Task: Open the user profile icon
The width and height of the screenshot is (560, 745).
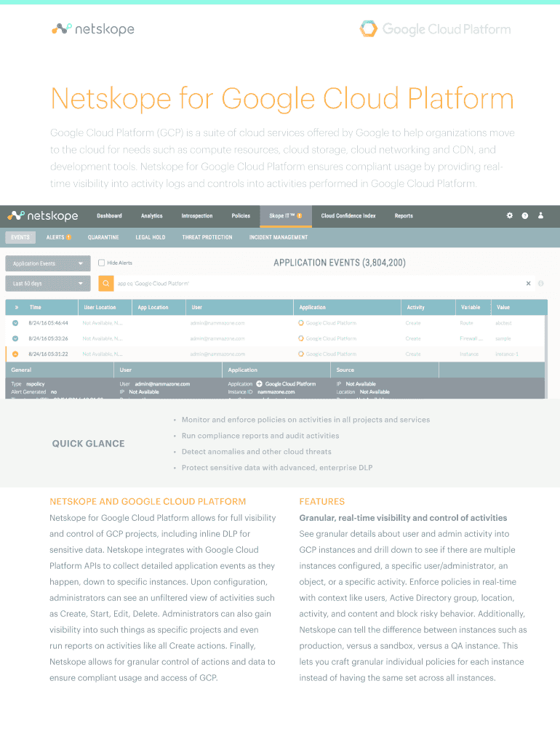Action: 540,215
